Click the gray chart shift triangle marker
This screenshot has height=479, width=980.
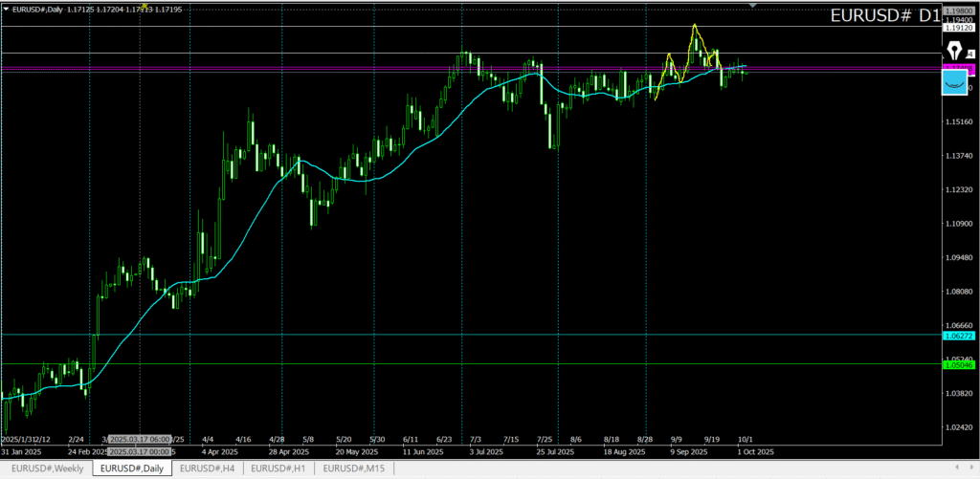753,6
